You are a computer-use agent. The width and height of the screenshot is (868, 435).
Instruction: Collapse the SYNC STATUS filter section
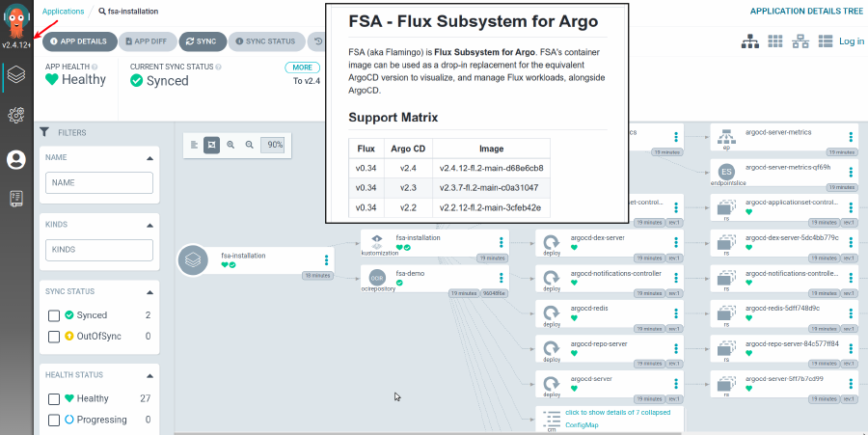[149, 290]
